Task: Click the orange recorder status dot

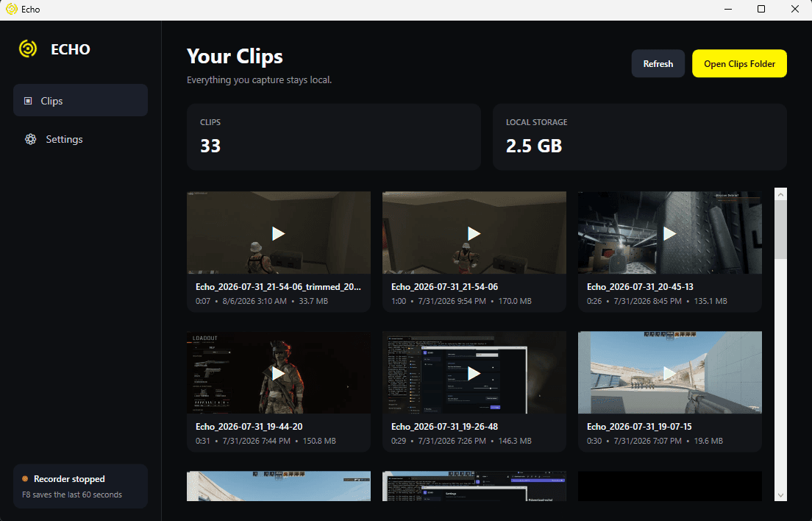Action: coord(25,478)
